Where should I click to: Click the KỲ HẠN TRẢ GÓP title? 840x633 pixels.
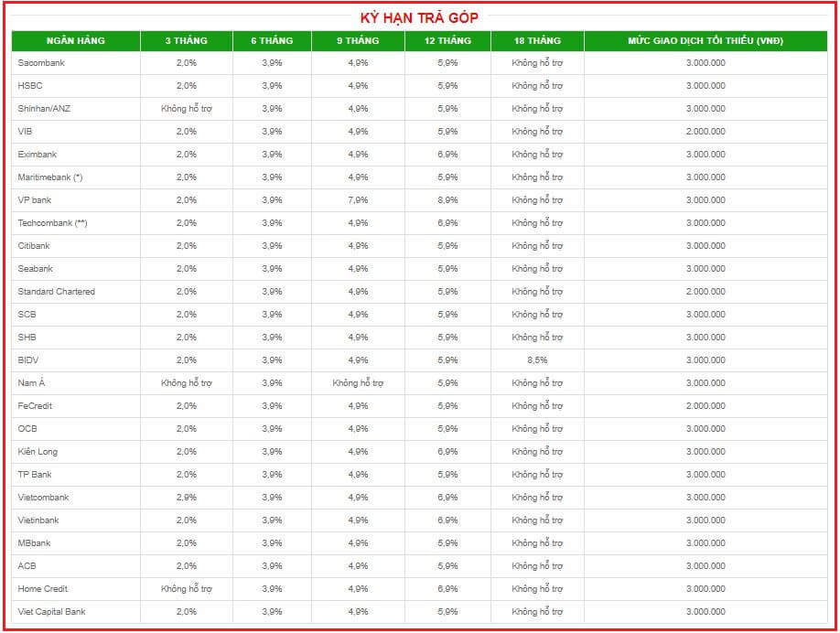419,17
